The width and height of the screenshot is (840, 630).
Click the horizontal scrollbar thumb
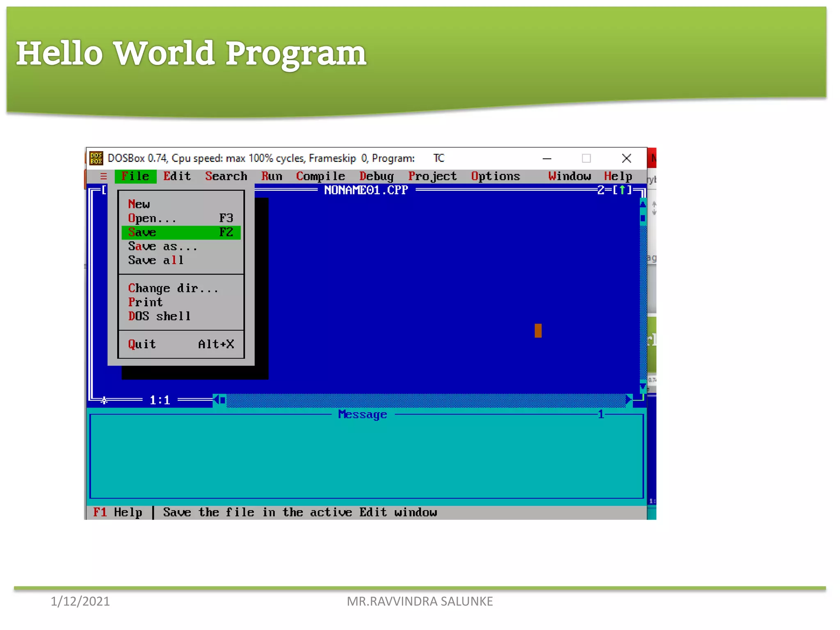click(x=223, y=400)
